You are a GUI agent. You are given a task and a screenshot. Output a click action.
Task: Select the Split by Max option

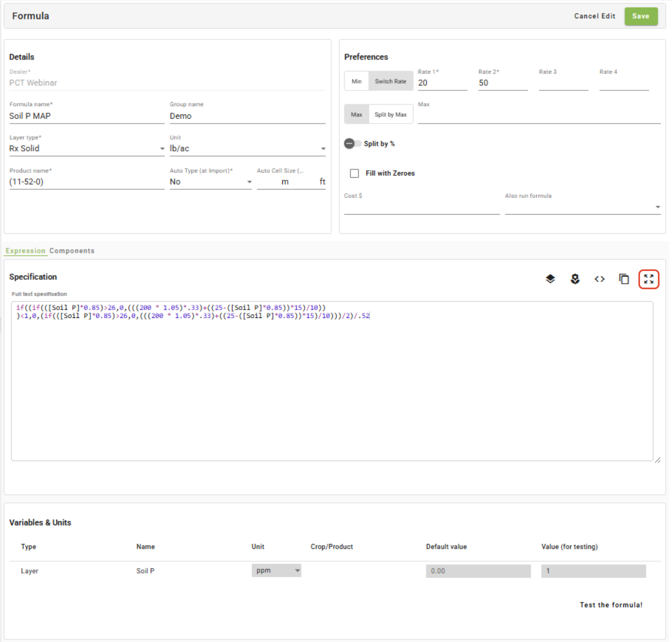pyautogui.click(x=390, y=115)
